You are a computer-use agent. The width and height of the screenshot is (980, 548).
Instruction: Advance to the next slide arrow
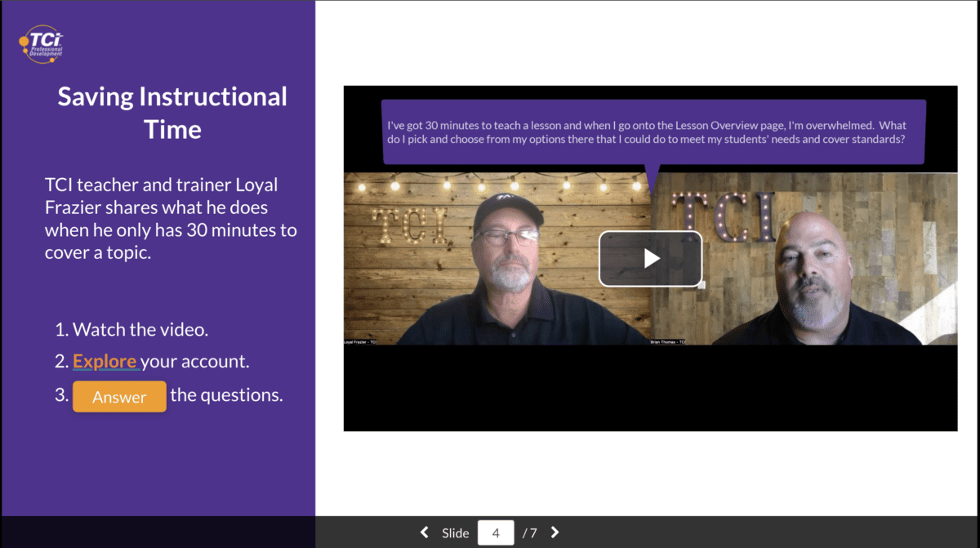pos(555,532)
